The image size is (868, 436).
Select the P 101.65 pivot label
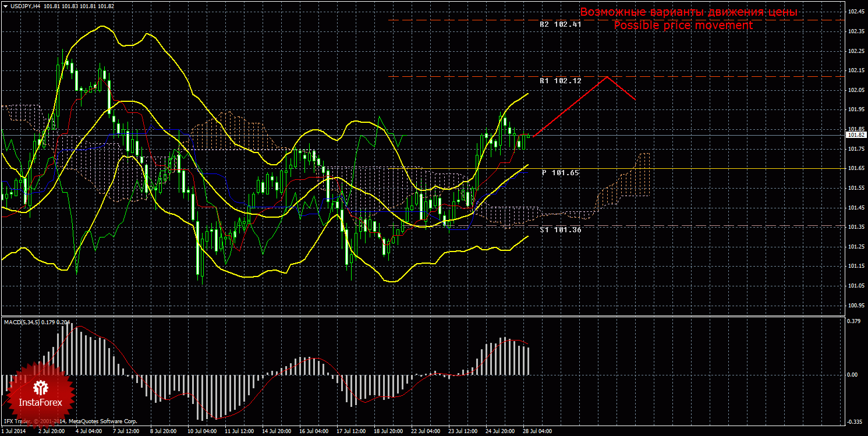[560, 173]
